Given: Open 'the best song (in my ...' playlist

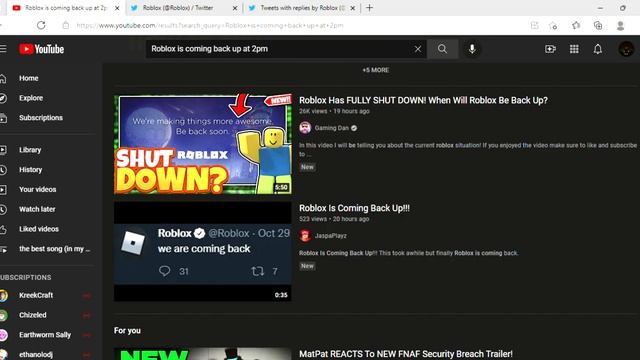Looking at the screenshot, I should point(54,249).
